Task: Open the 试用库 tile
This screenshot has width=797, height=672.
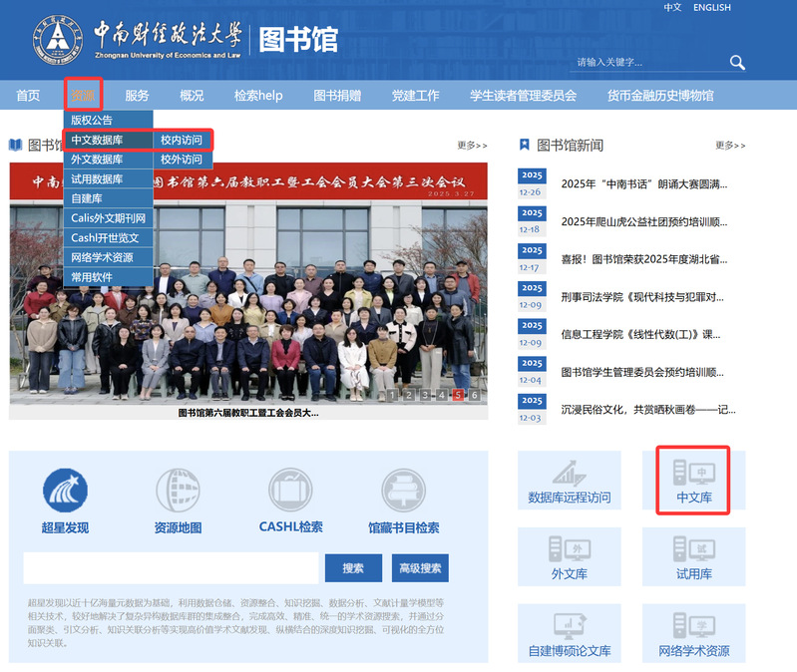Action: (x=693, y=557)
